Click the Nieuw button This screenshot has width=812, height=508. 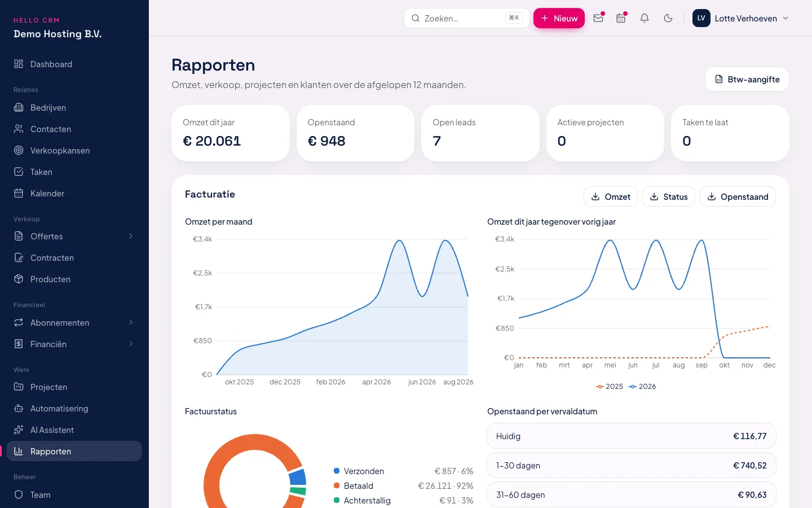(x=559, y=18)
